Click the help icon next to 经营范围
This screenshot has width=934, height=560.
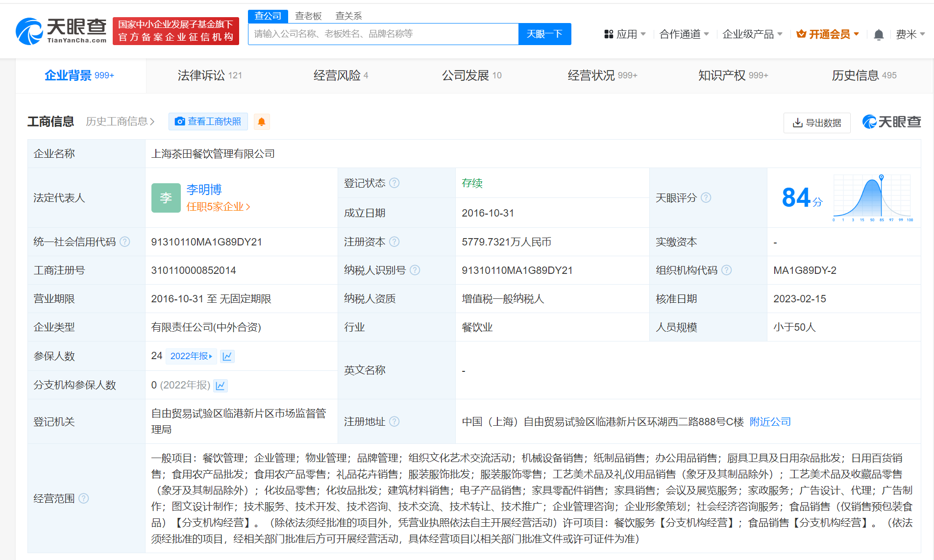84,498
